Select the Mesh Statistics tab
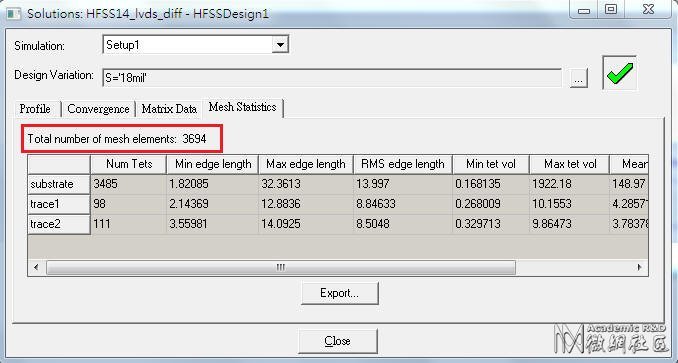 click(x=243, y=107)
